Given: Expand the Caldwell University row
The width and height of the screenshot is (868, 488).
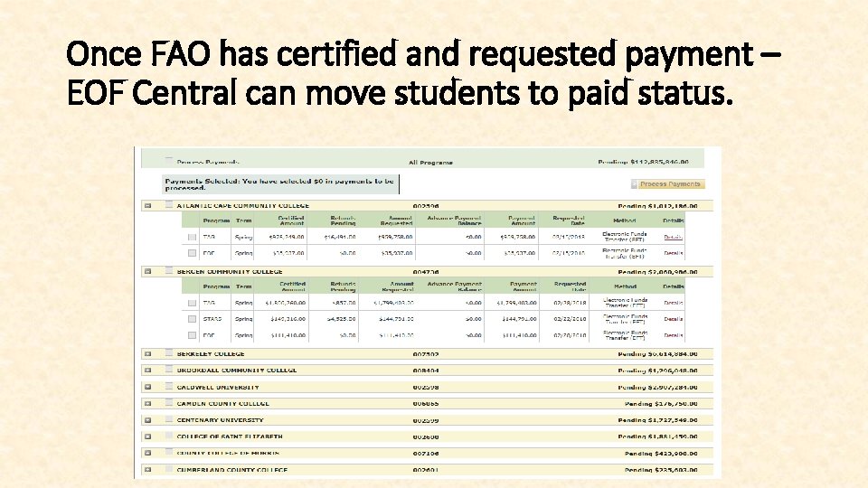Looking at the screenshot, I should tap(147, 388).
